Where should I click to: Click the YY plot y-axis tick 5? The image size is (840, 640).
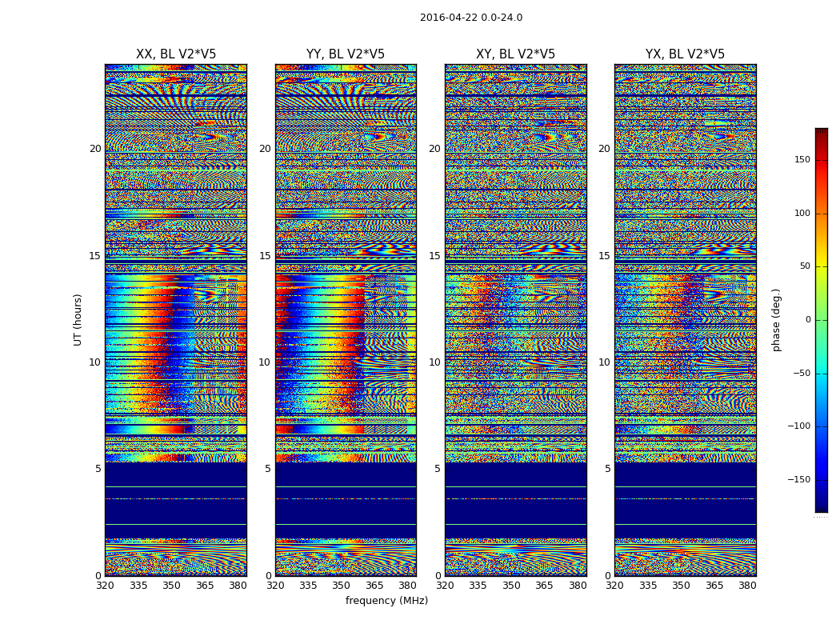pyautogui.click(x=268, y=469)
